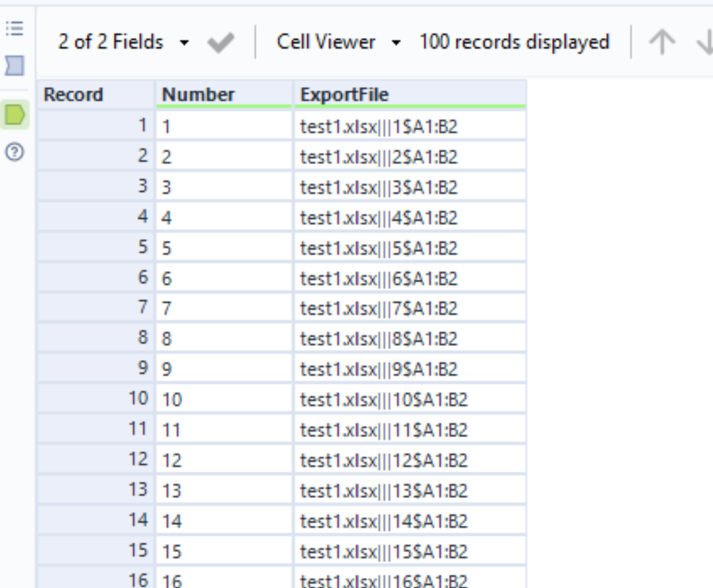Go to next record with down arrow
This screenshot has width=713, height=588.
pos(706,43)
